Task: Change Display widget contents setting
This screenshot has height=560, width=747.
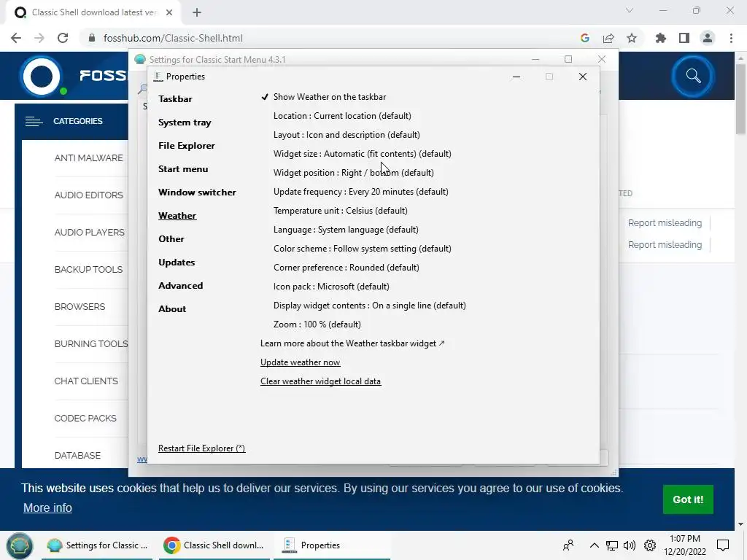Action: click(x=369, y=306)
